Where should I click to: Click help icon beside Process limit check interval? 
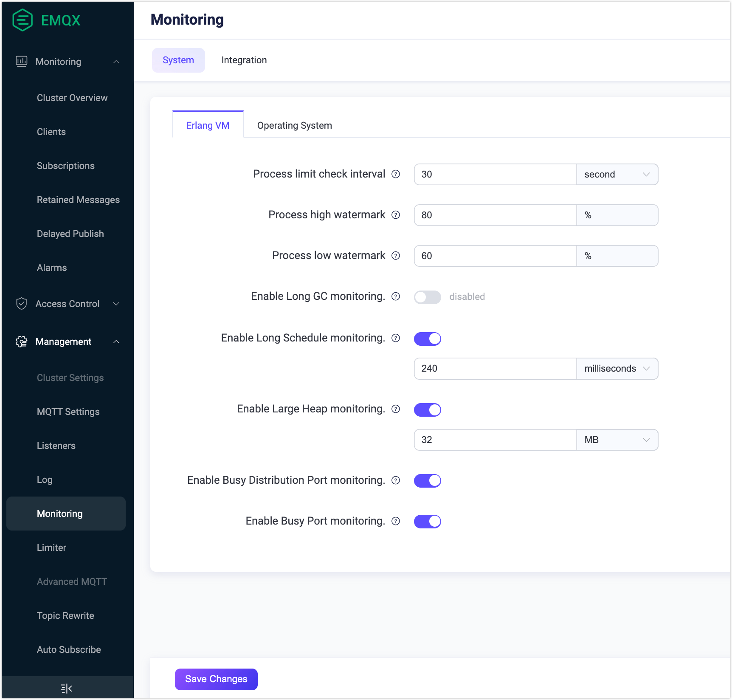click(x=396, y=174)
